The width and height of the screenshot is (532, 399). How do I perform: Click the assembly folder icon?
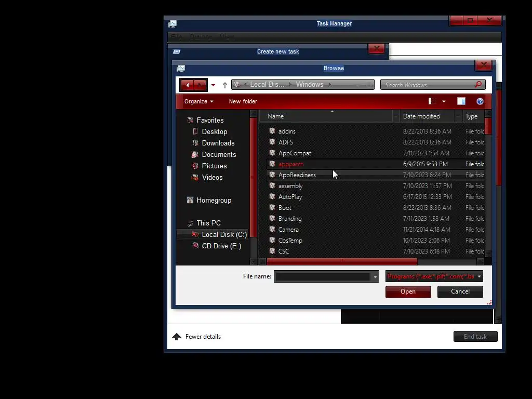click(272, 185)
